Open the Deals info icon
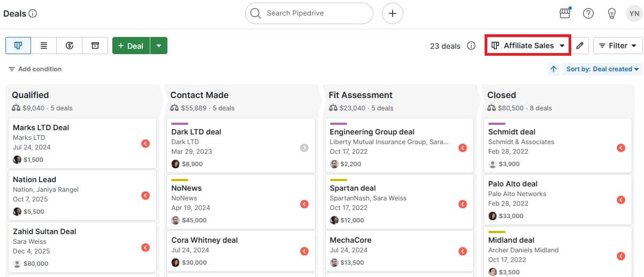 tap(33, 13)
